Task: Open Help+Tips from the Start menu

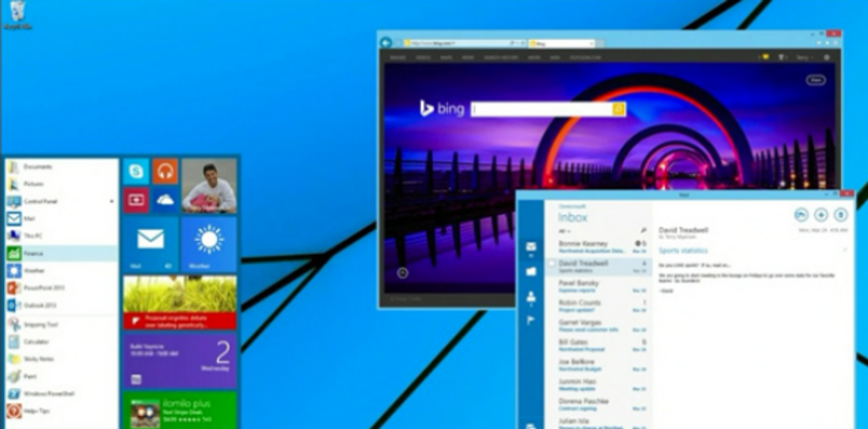Action: coord(62,411)
